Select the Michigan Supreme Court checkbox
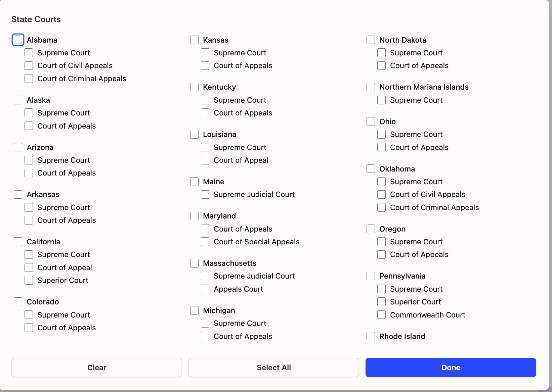The height and width of the screenshot is (392, 552). click(x=205, y=323)
